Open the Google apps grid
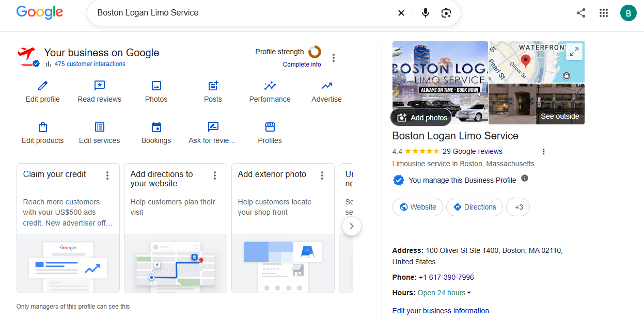Viewport: 644px width, 320px height. coord(604,13)
